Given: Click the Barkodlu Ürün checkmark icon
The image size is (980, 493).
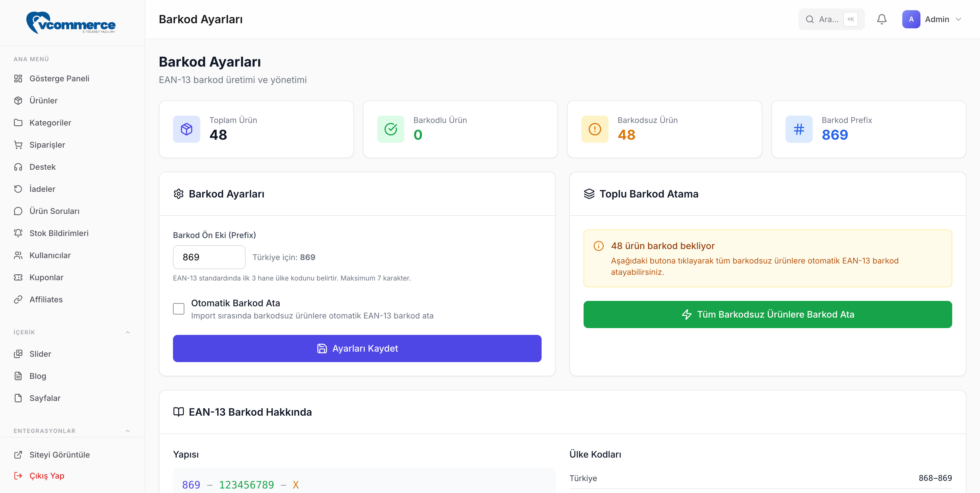Looking at the screenshot, I should [x=390, y=129].
